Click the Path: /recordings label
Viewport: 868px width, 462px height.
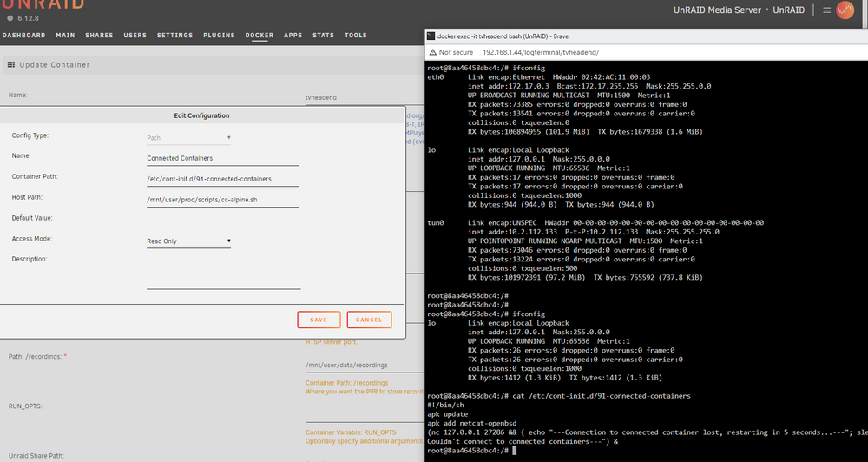tap(35, 357)
